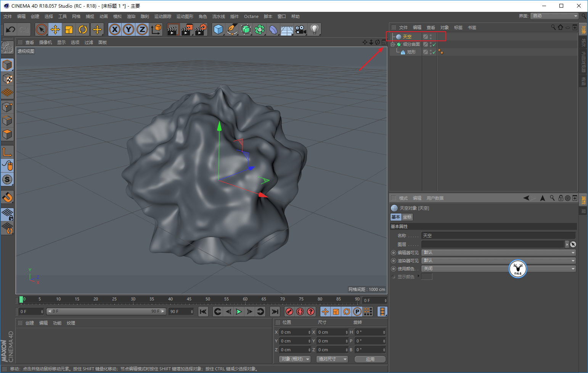Open the 使用颜色 dropdown

point(498,269)
